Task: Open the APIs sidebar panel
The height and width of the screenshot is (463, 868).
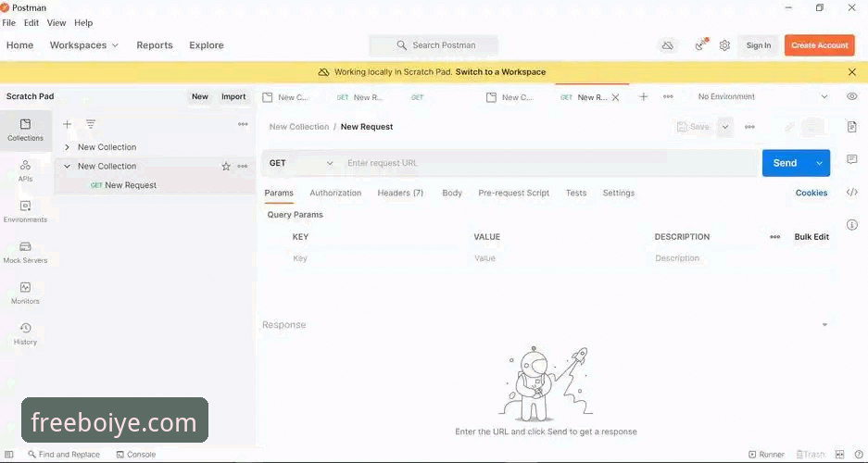Action: point(25,171)
